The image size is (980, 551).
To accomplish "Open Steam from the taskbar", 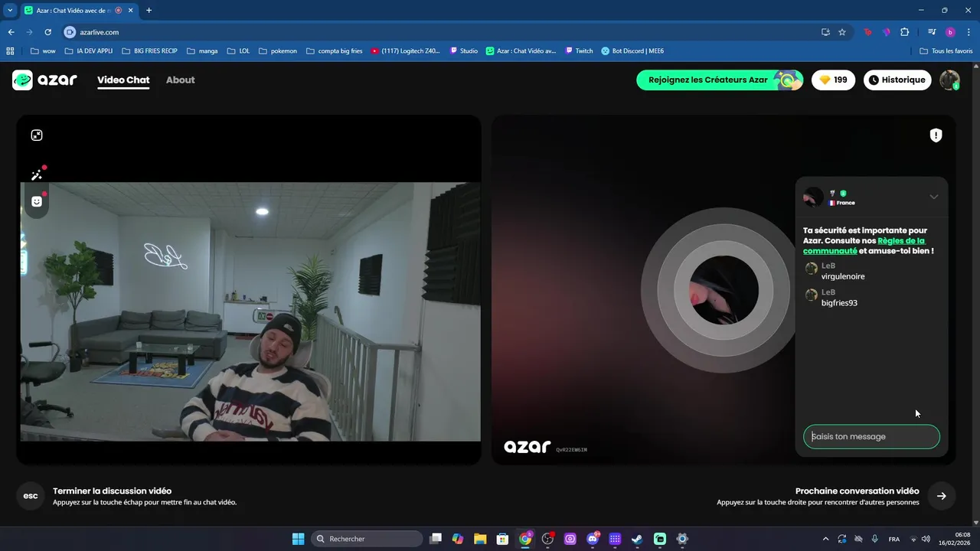I will [x=637, y=539].
